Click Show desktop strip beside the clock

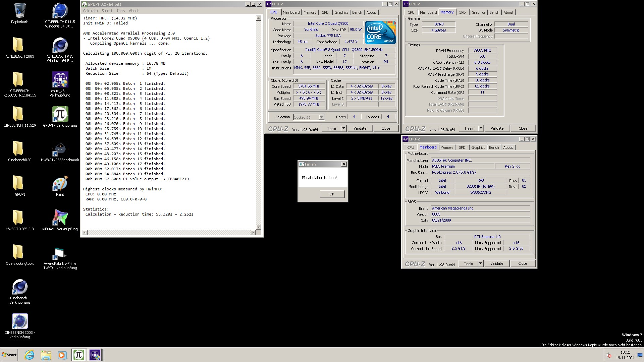[x=640, y=355]
